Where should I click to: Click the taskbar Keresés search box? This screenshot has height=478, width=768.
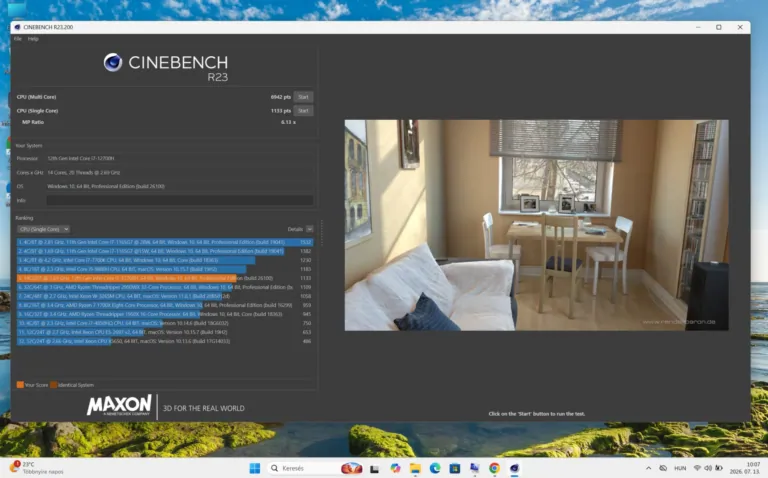316,468
